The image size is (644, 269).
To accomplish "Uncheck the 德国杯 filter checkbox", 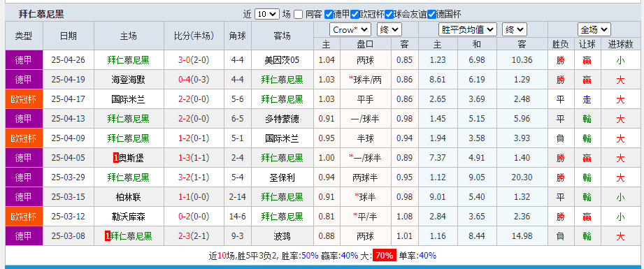I will (x=431, y=15).
